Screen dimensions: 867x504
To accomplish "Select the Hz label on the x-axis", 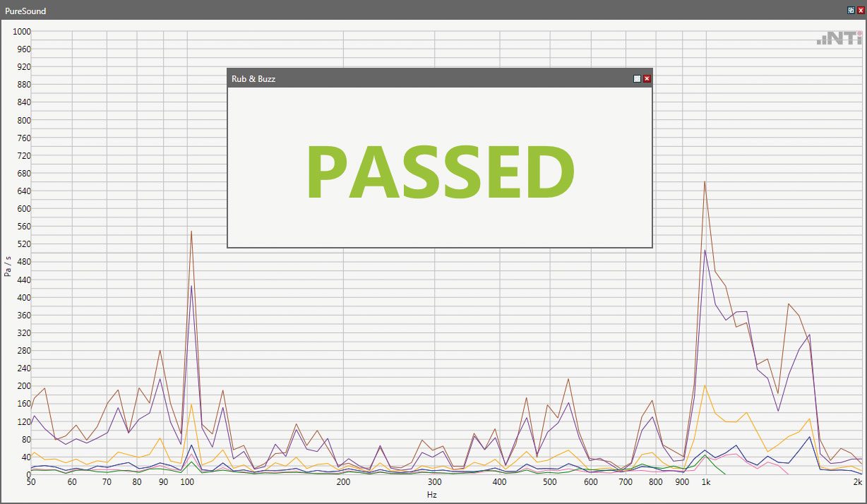I will (x=432, y=495).
